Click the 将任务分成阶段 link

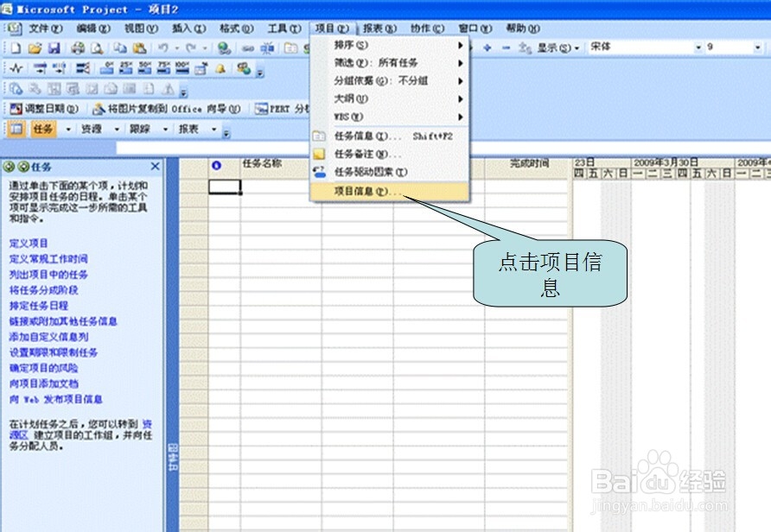pos(43,290)
